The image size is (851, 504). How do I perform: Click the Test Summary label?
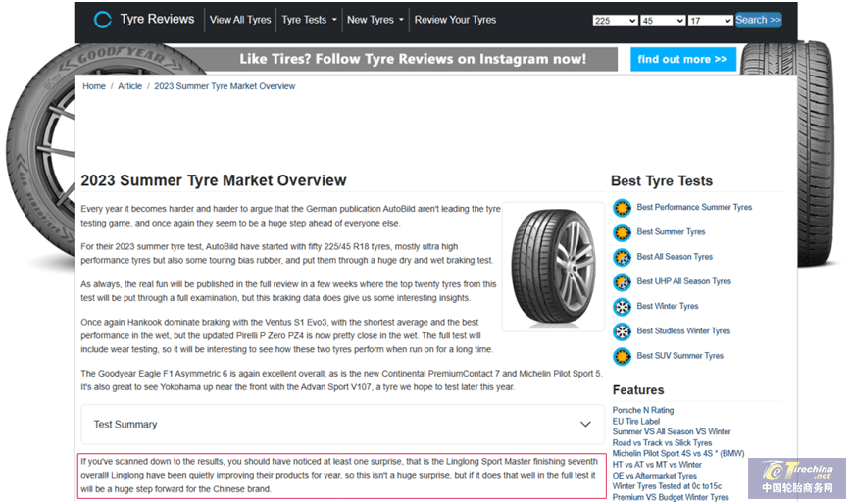point(125,425)
